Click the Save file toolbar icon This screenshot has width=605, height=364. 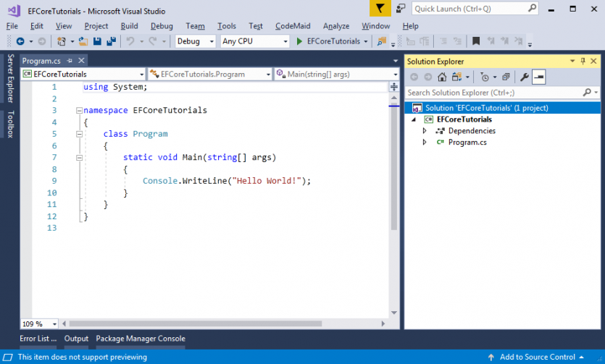[x=97, y=41]
